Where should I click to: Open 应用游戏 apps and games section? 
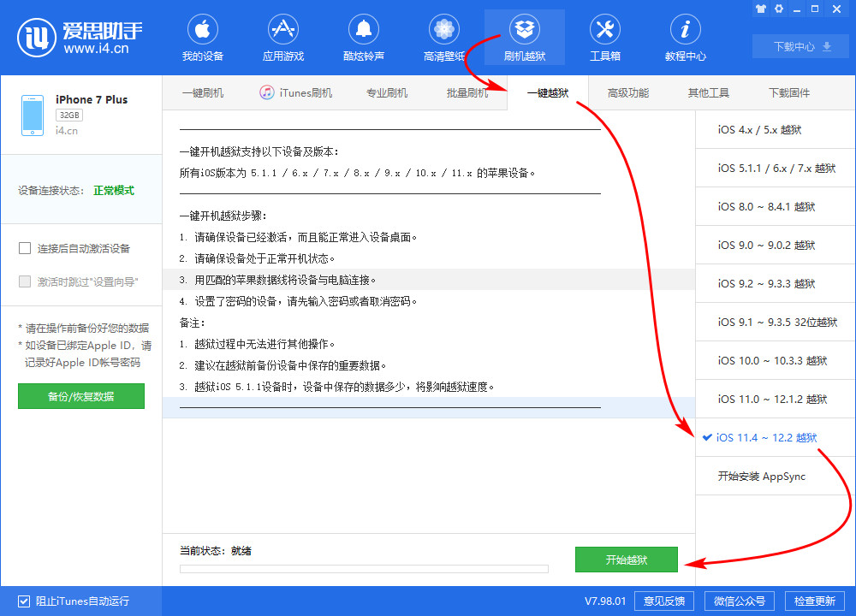point(282,38)
